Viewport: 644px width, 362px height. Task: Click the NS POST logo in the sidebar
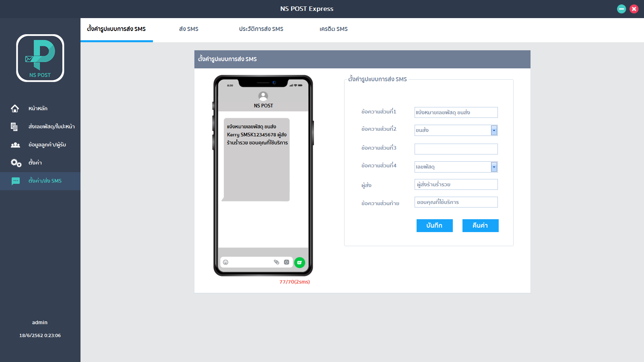click(40, 58)
